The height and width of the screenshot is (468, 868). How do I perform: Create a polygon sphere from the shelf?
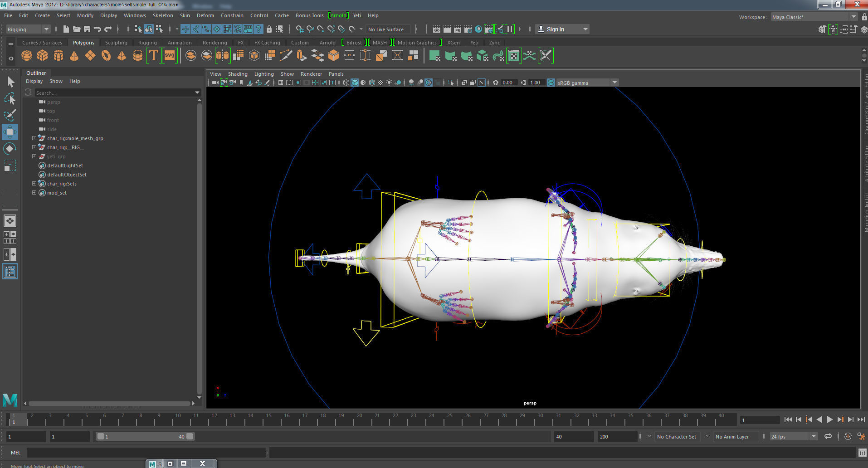[x=27, y=56]
